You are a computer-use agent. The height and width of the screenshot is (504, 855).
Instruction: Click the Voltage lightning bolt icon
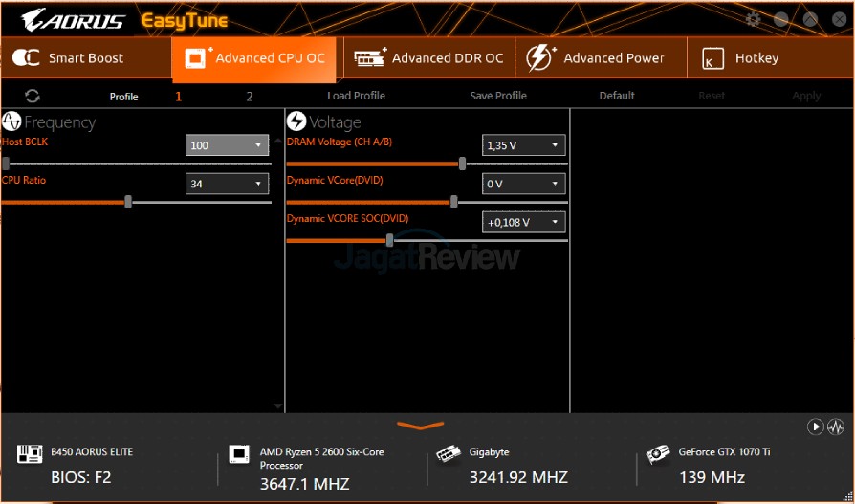pyautogui.click(x=296, y=121)
